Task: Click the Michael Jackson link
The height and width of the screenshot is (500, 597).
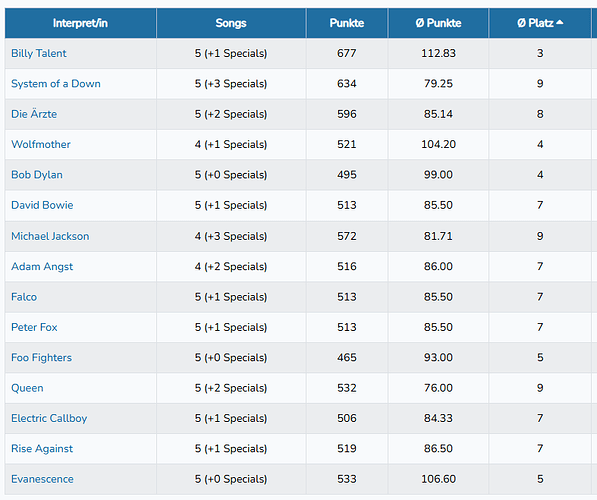Action: coord(50,236)
